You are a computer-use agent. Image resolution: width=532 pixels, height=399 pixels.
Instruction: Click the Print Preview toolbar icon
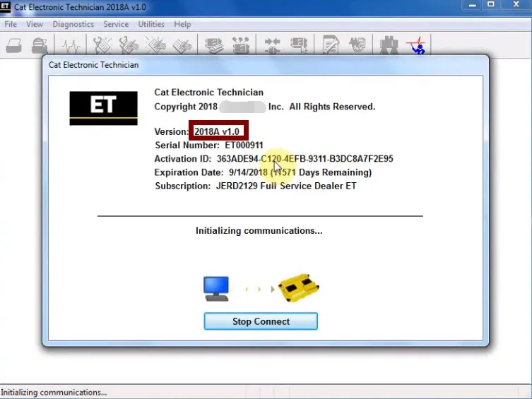coord(40,45)
